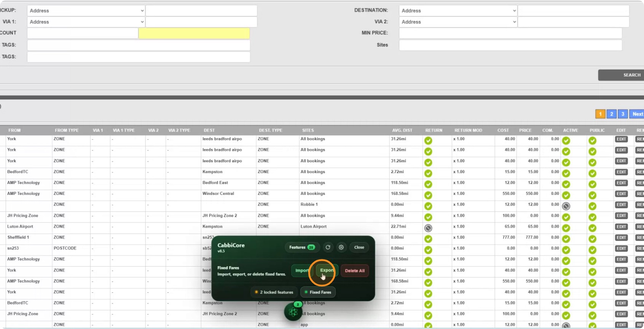Go to results page 1

pyautogui.click(x=600, y=114)
